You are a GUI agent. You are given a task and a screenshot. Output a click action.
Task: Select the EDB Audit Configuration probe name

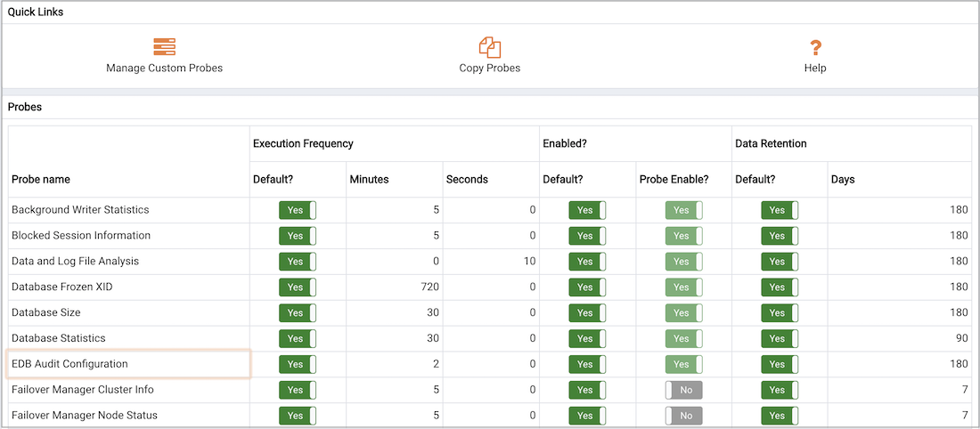point(69,364)
